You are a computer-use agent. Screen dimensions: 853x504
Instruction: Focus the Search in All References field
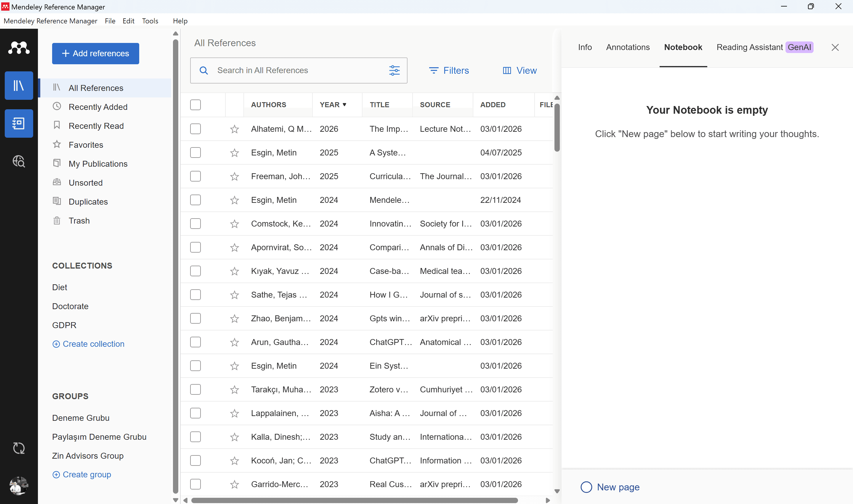pos(299,70)
